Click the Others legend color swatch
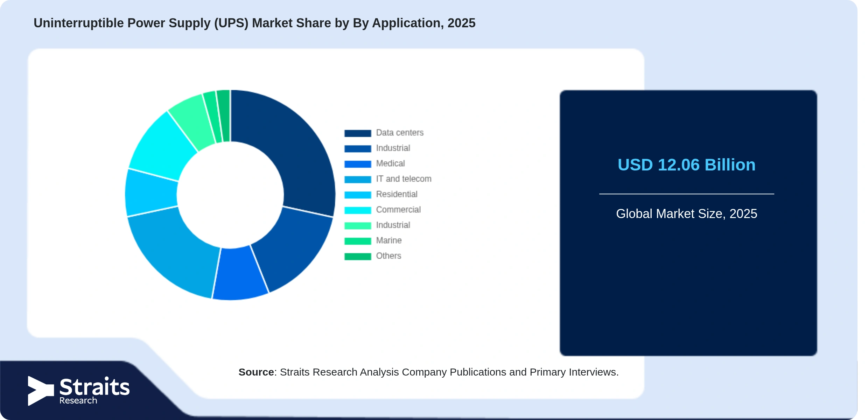The height and width of the screenshot is (420, 868). click(357, 257)
